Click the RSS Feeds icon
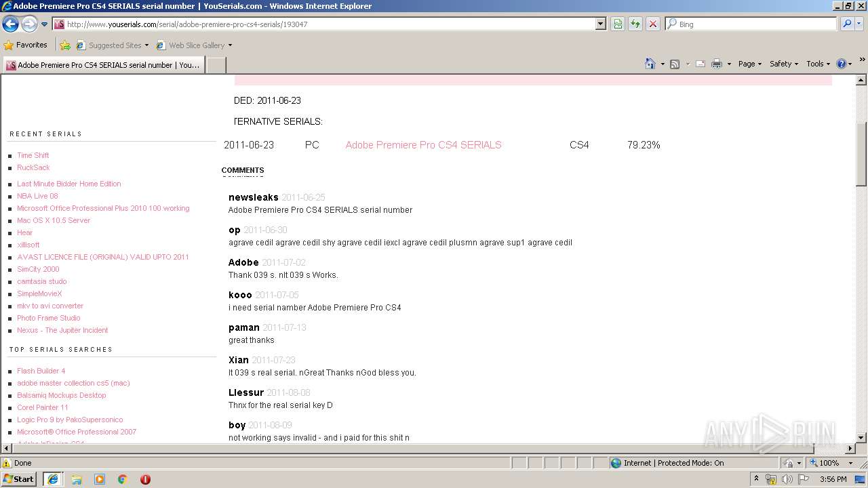 point(675,64)
